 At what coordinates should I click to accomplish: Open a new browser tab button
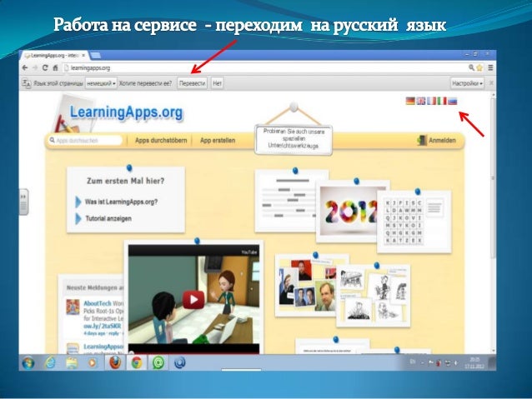96,55
